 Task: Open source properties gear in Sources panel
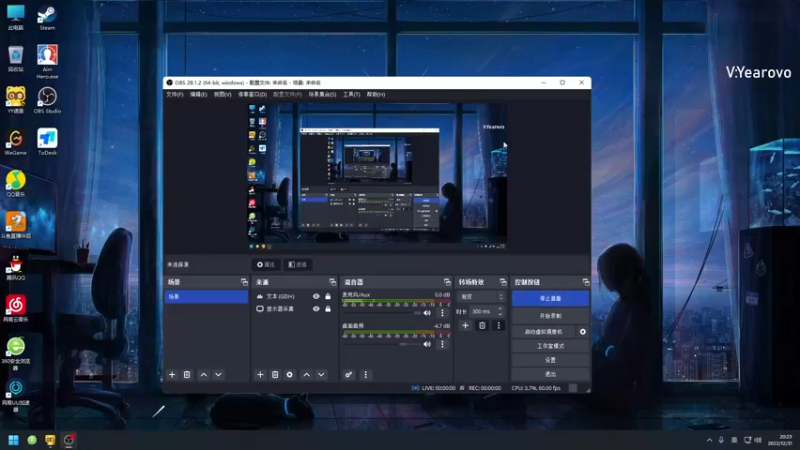tap(289, 374)
